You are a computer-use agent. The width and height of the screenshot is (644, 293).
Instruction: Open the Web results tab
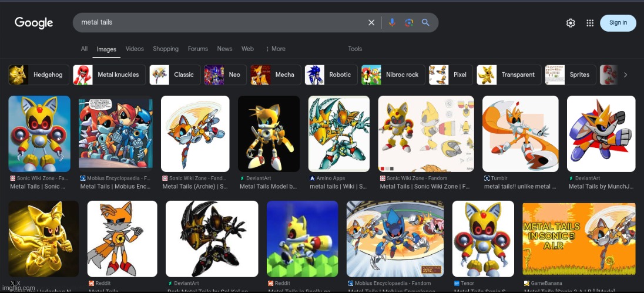[247, 49]
